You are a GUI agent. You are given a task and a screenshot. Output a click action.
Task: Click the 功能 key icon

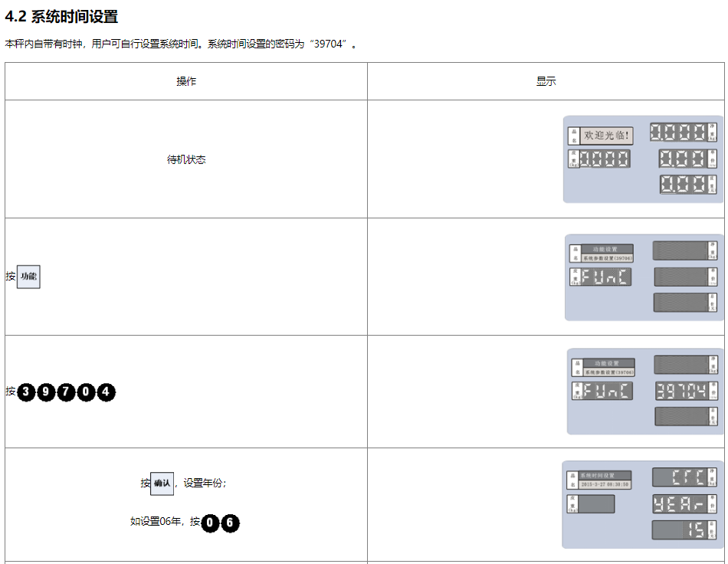tap(28, 276)
